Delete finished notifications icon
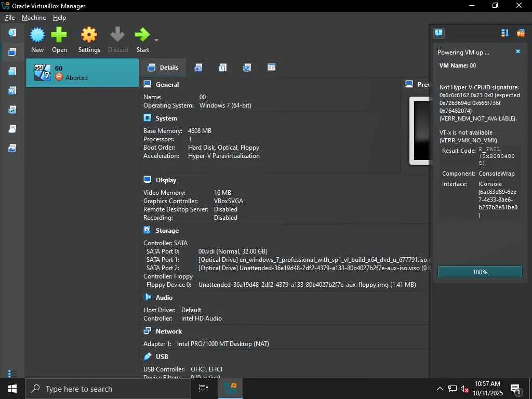The width and height of the screenshot is (532, 399). coord(521,33)
